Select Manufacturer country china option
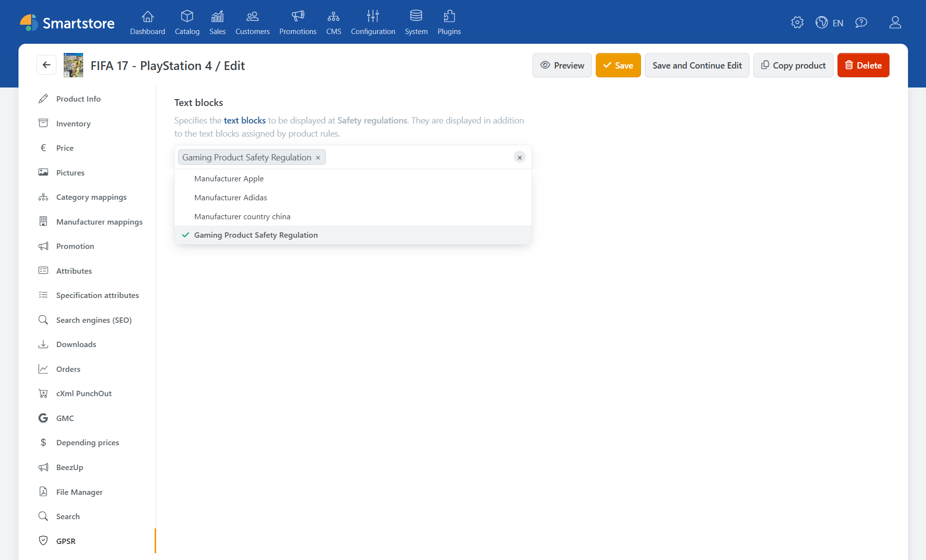The width and height of the screenshot is (926, 560). 242,216
